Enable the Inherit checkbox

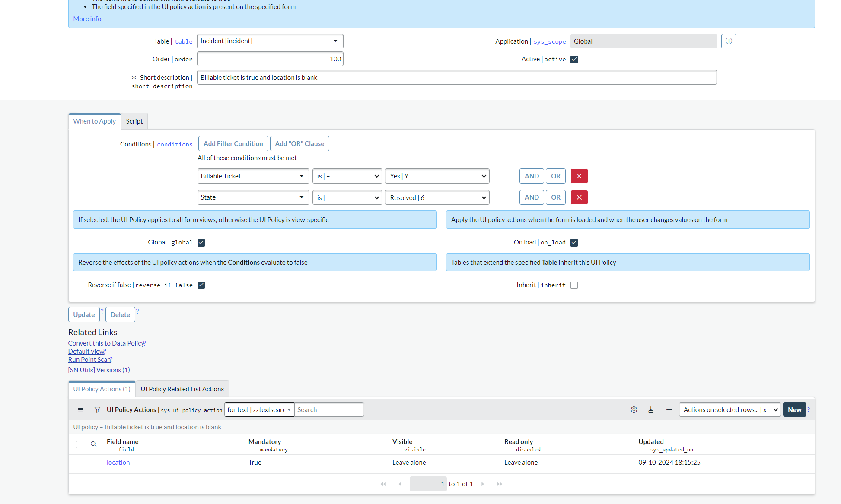point(574,285)
